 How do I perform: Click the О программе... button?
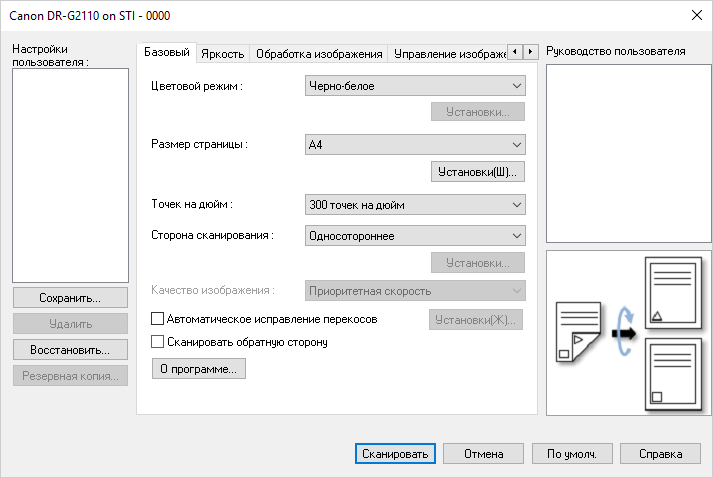[x=198, y=369]
